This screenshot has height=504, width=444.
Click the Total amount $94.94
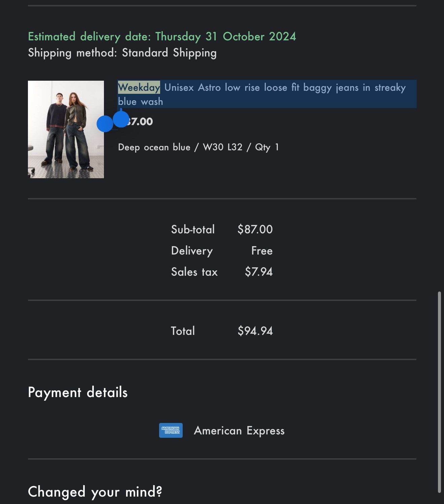pos(255,331)
